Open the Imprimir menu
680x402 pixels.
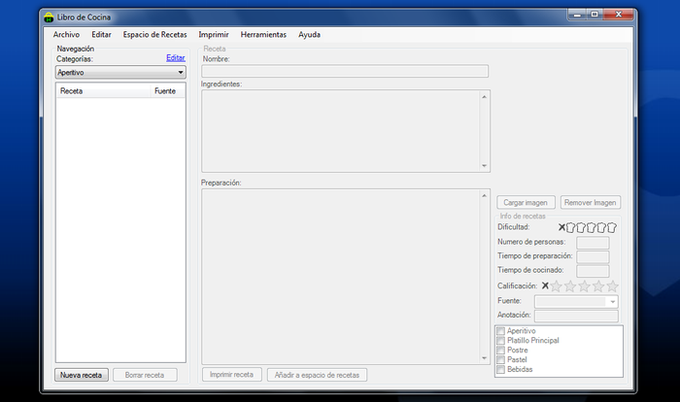213,35
